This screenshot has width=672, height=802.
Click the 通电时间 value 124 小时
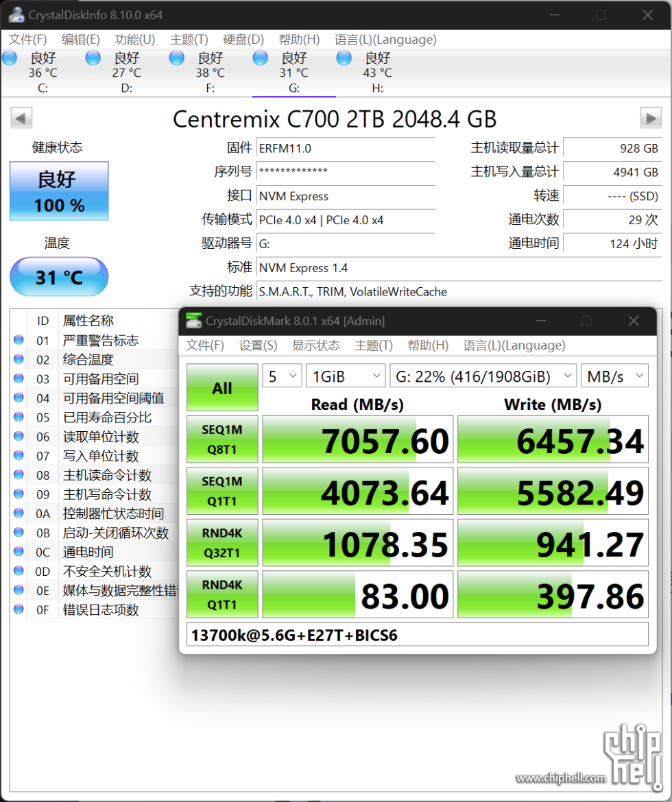click(x=612, y=243)
